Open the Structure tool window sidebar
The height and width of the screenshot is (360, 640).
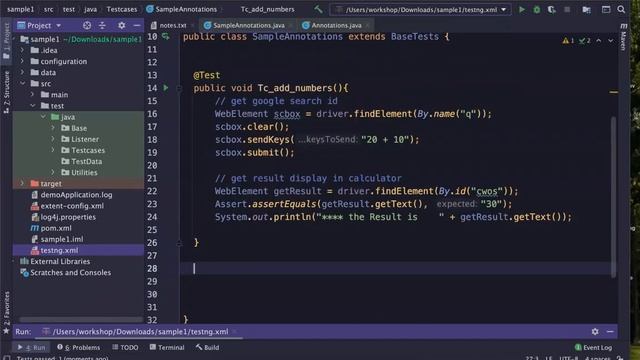[7, 92]
